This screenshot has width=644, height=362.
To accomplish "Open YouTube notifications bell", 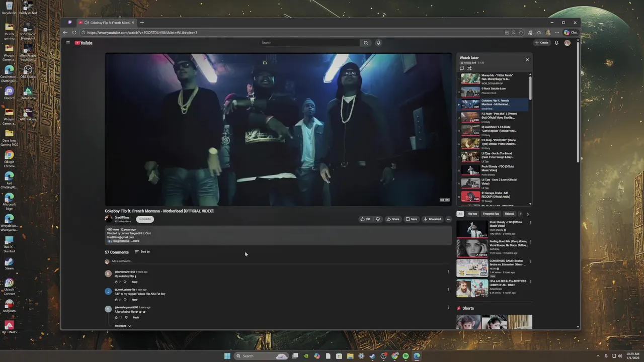I will tap(556, 43).
